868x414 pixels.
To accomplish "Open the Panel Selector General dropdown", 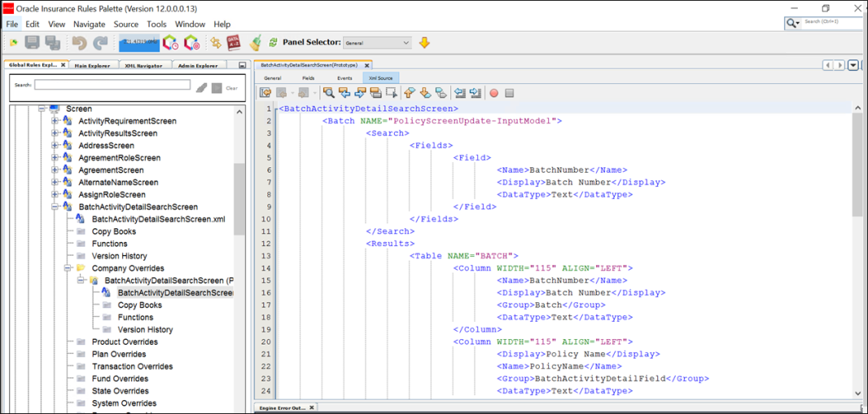I will 377,42.
